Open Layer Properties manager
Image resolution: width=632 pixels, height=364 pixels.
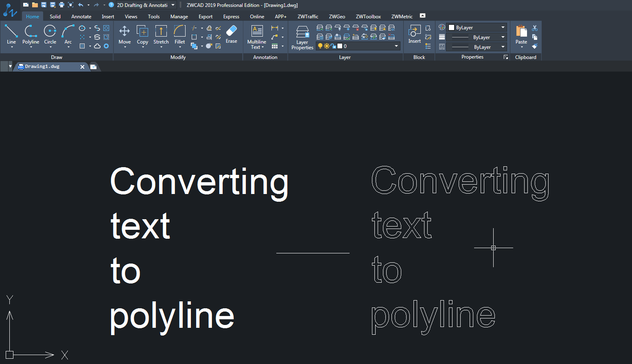coord(302,38)
